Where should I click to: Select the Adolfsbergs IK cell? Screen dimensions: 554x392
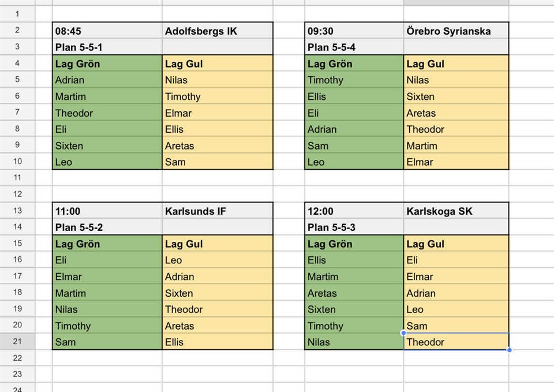[217, 31]
